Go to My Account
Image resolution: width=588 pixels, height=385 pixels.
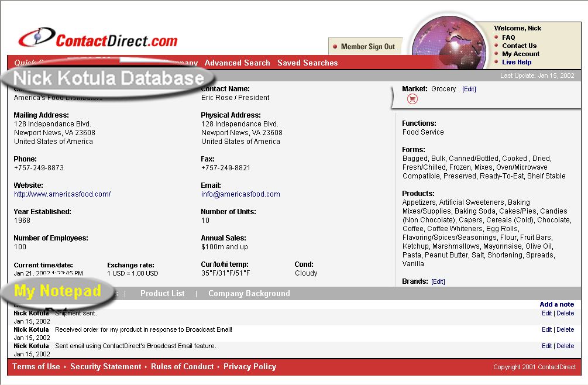pos(521,54)
